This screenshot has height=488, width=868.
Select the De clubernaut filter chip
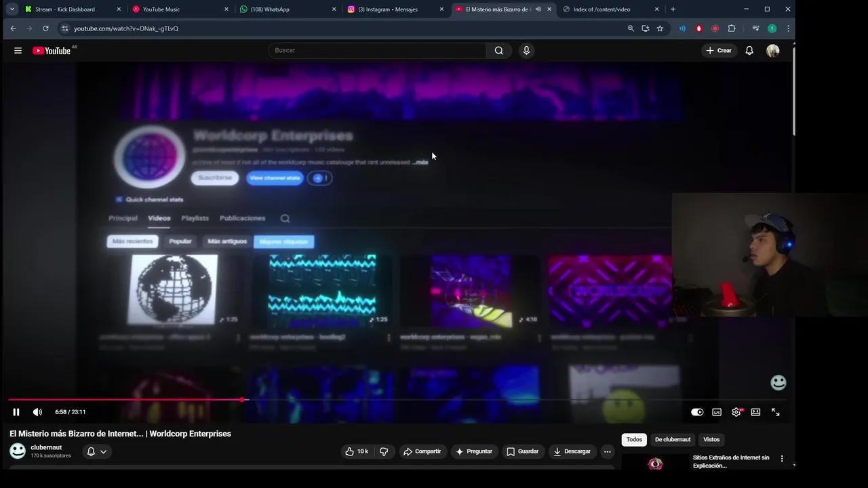pos(673,440)
